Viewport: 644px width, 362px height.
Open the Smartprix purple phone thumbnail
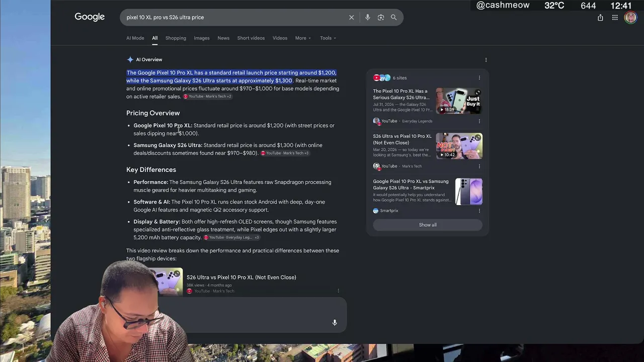[x=469, y=192]
